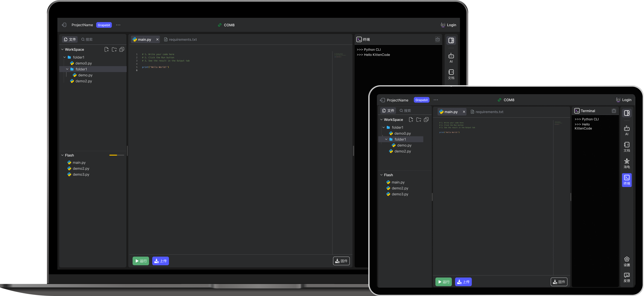Click the 固件 firmware button in tablet editor
Viewport: 644px width, 296px height.
click(x=559, y=282)
